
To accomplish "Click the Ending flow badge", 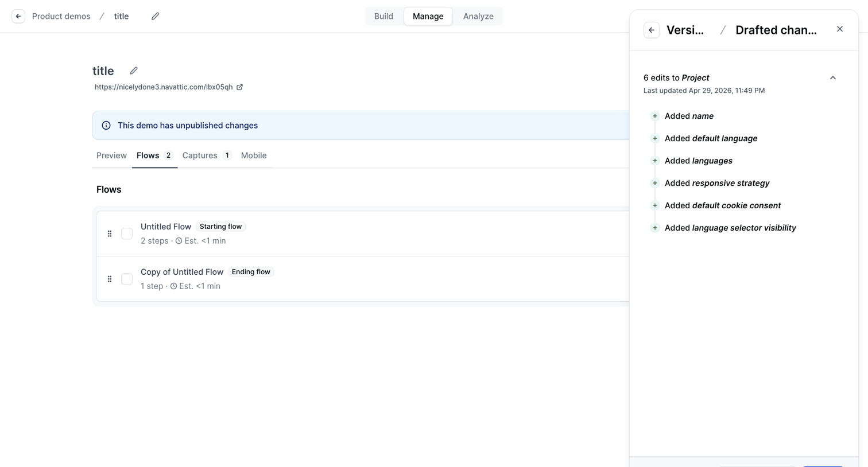I will point(251,272).
